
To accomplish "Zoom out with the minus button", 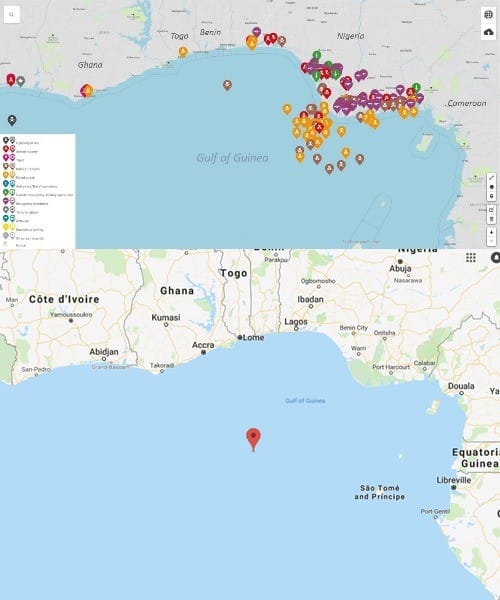I will (492, 241).
